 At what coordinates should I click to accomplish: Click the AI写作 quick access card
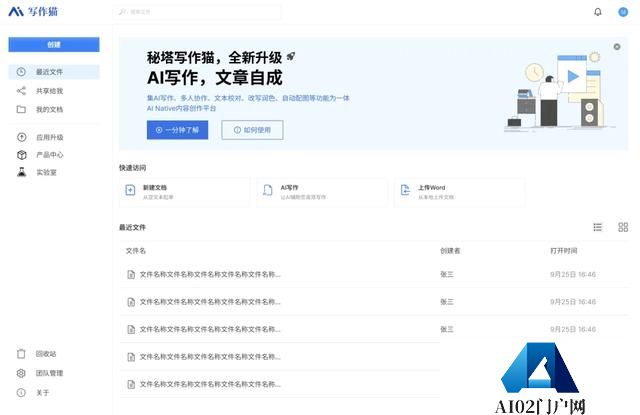pyautogui.click(x=322, y=192)
